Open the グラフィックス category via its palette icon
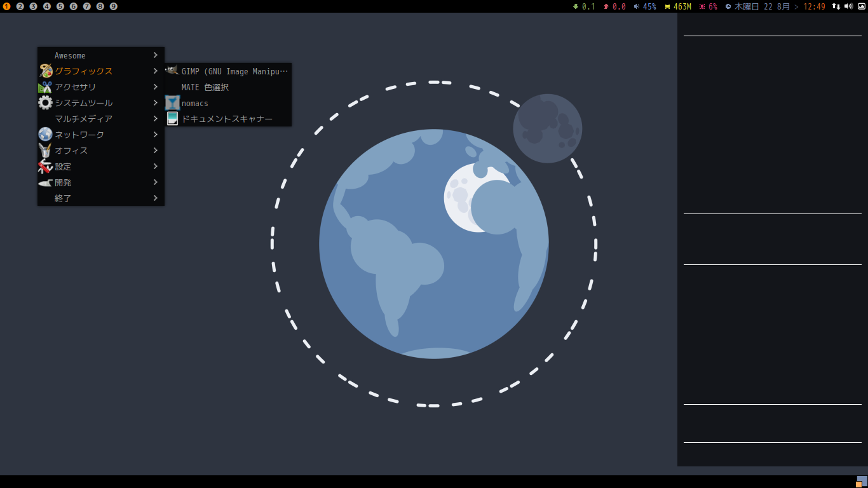 click(x=45, y=71)
